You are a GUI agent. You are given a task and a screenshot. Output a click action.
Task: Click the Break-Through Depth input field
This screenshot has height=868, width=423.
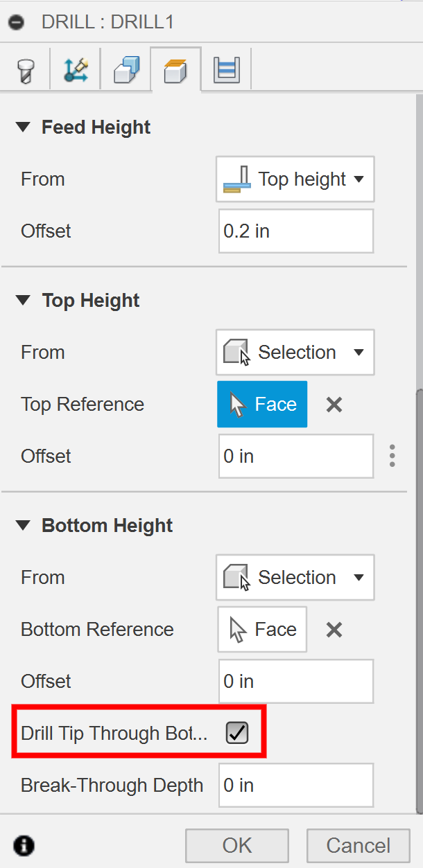295,786
